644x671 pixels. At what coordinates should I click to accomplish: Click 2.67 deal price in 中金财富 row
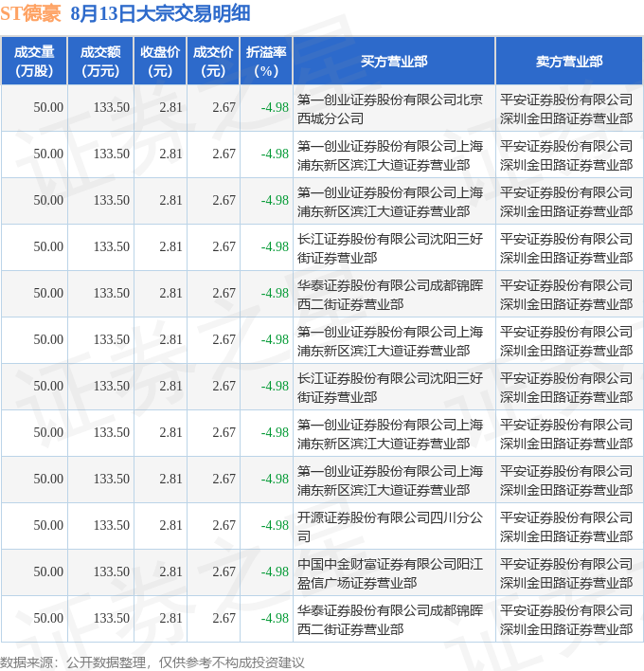click(224, 572)
